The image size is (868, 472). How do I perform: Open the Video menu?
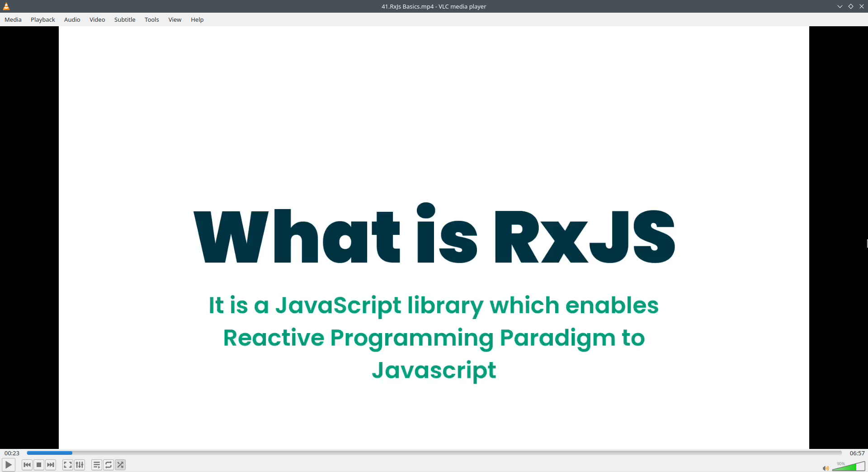[x=97, y=19]
